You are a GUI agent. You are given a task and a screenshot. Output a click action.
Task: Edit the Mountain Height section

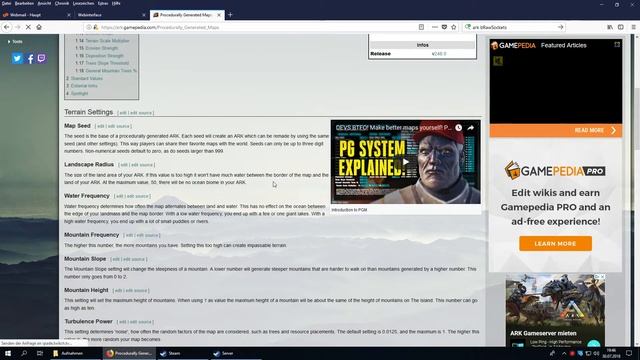pyautogui.click(x=118, y=291)
